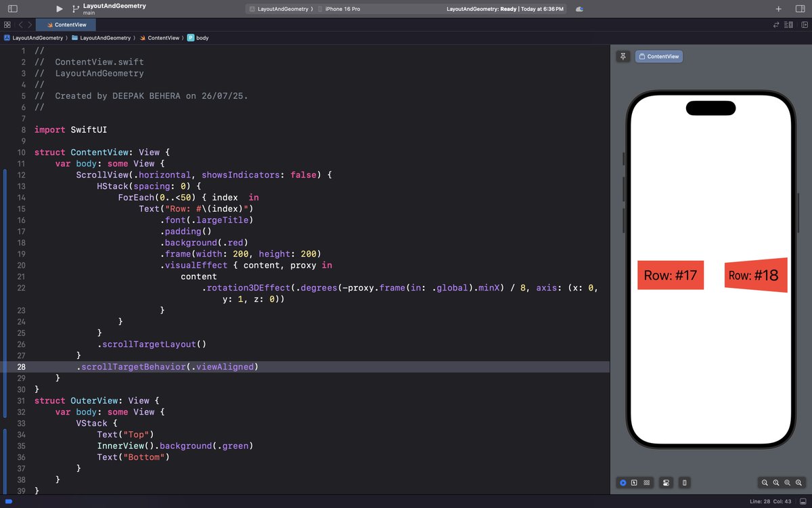Go back in editor history

[x=21, y=24]
